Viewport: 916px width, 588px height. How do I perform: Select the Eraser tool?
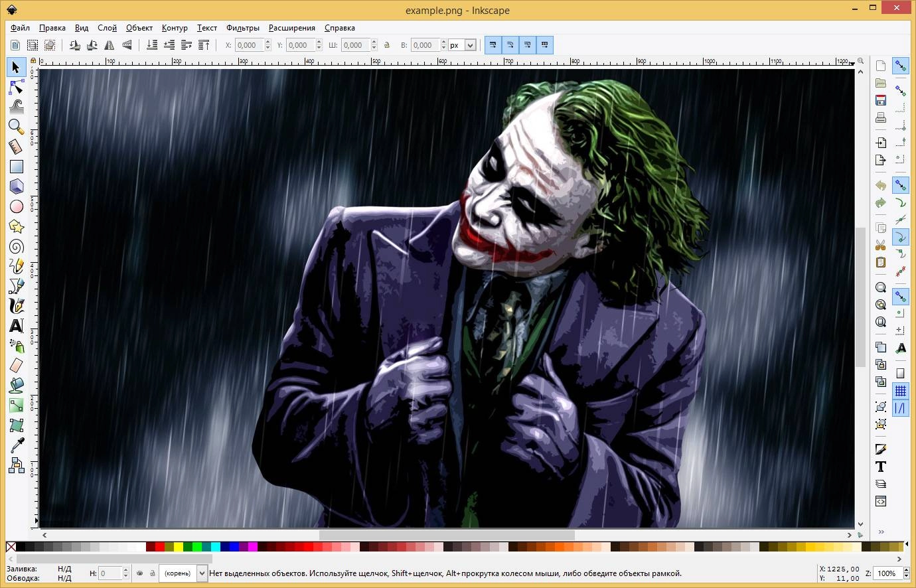pos(16,366)
